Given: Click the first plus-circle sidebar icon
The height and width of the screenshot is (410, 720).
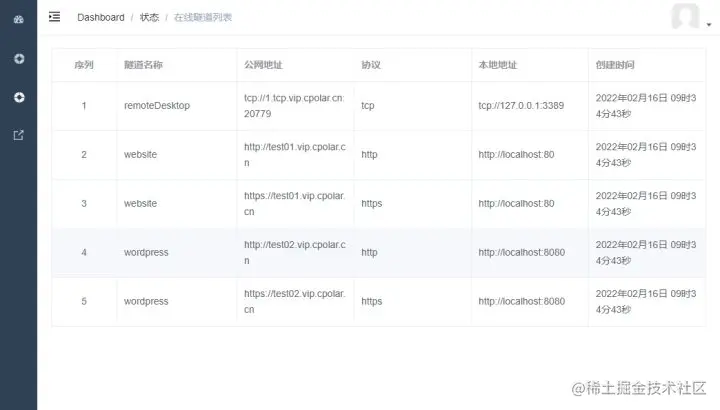Looking at the screenshot, I should pyautogui.click(x=19, y=59).
